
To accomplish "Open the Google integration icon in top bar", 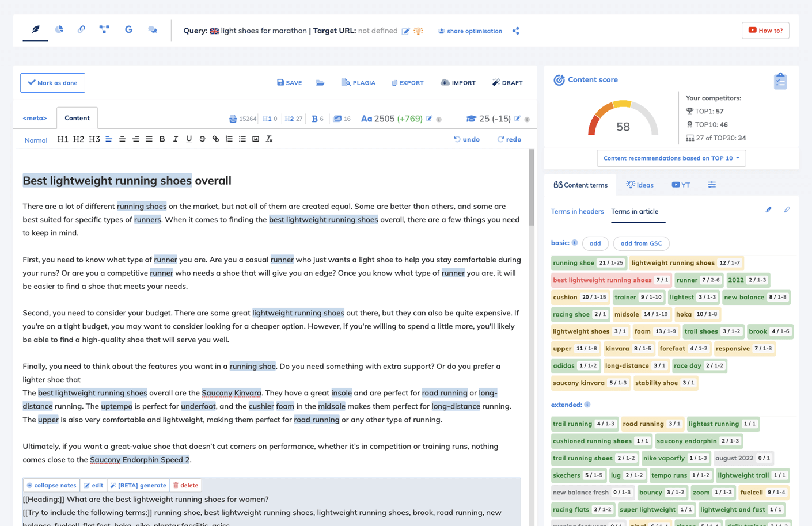I will [128, 31].
